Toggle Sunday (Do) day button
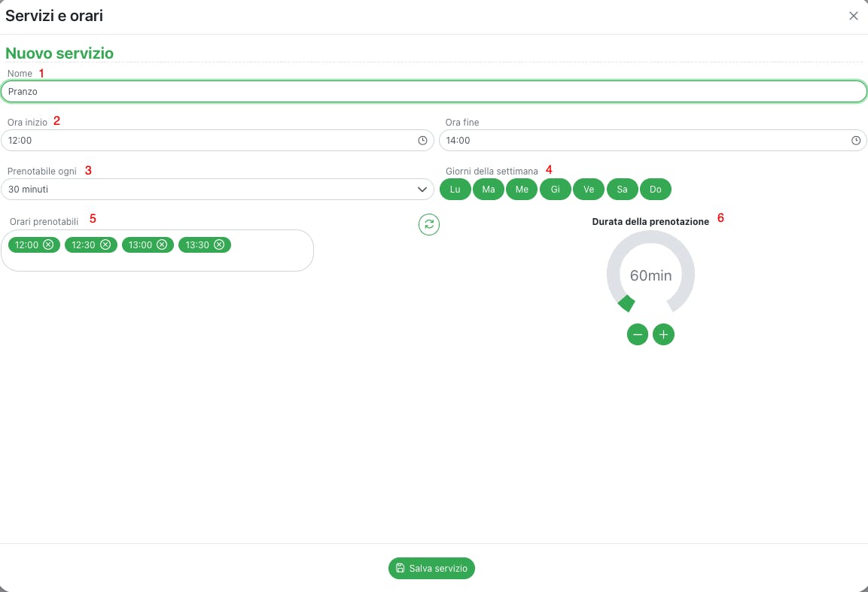 pyautogui.click(x=655, y=190)
